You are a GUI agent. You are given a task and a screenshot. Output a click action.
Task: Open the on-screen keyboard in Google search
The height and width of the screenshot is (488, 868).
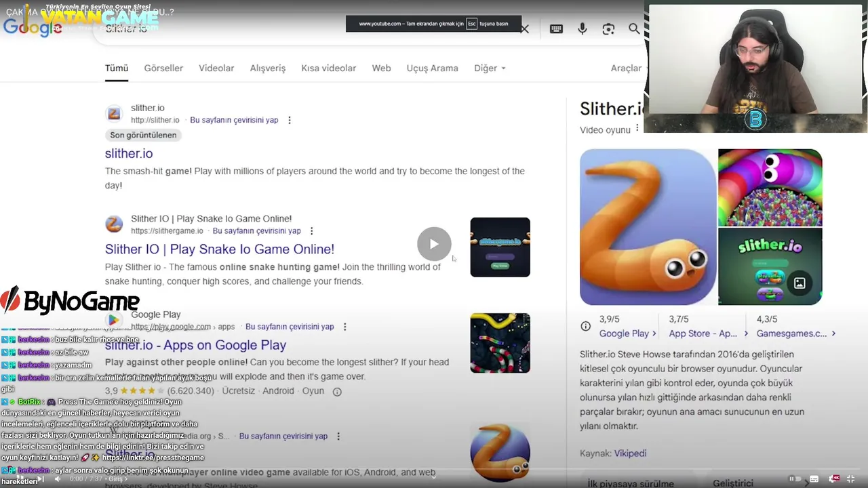point(556,29)
